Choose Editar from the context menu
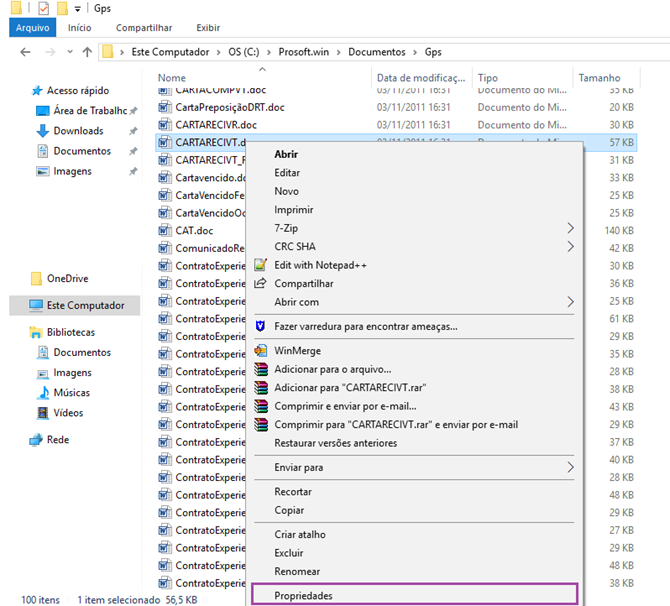 click(287, 173)
